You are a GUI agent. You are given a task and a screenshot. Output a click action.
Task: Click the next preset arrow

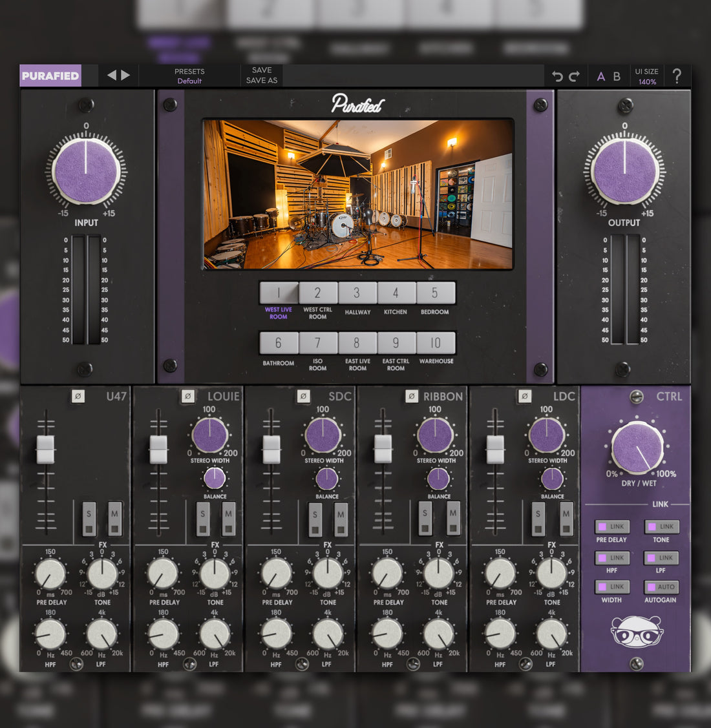(124, 76)
